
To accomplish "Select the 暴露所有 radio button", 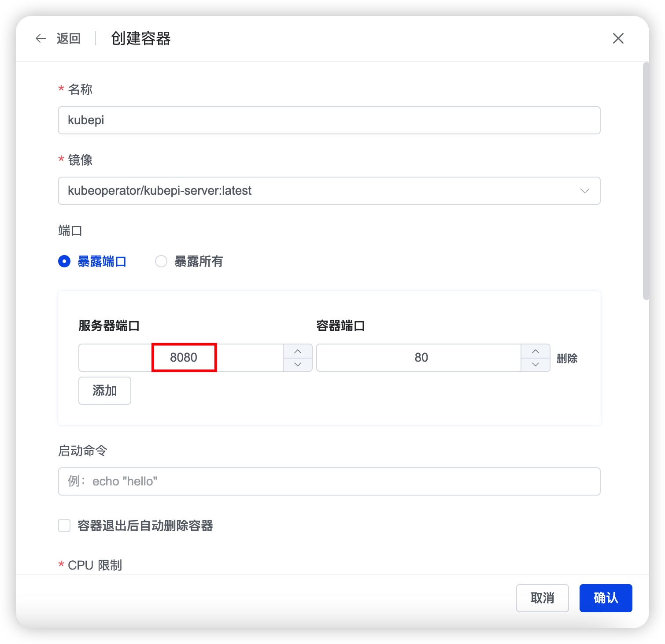I will [161, 261].
